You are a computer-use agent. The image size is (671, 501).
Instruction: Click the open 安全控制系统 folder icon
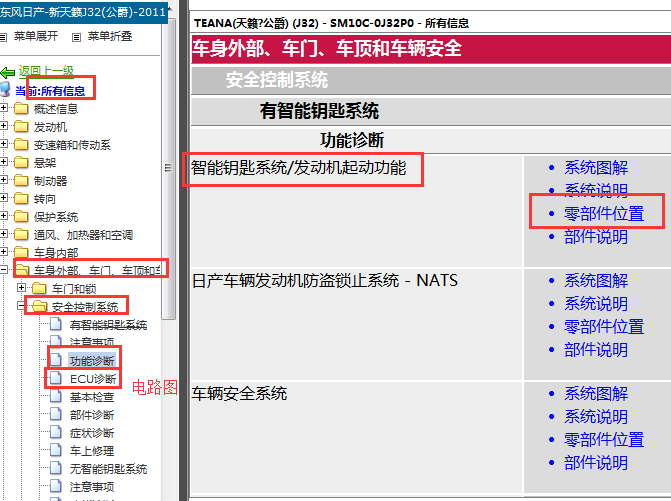click(x=39, y=306)
